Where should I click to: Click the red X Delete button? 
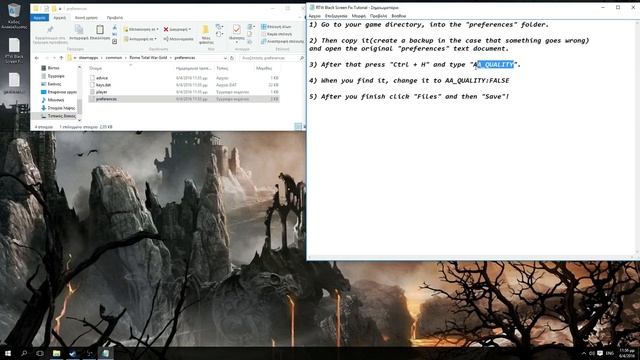166,29
